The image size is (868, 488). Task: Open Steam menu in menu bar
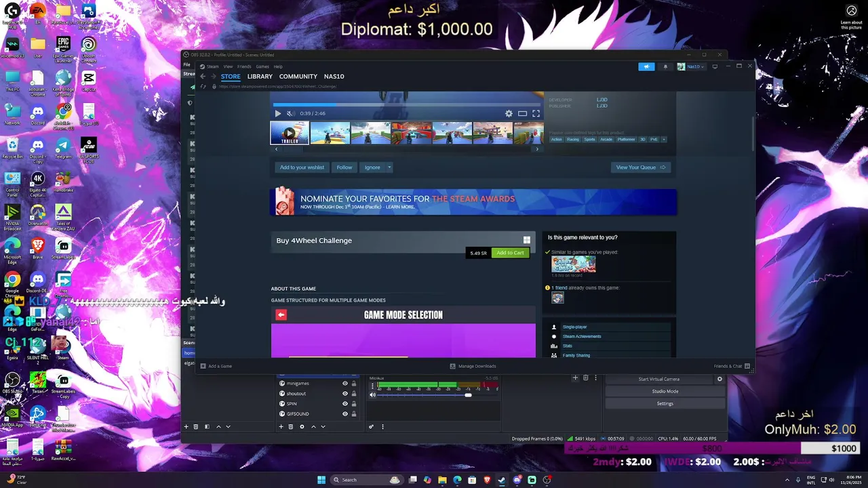pyautogui.click(x=213, y=66)
